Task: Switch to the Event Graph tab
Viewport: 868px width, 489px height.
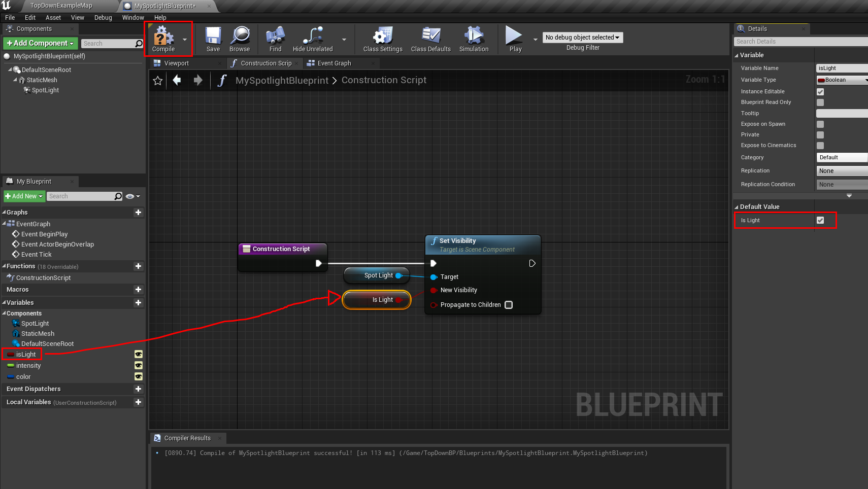Action: tap(341, 63)
